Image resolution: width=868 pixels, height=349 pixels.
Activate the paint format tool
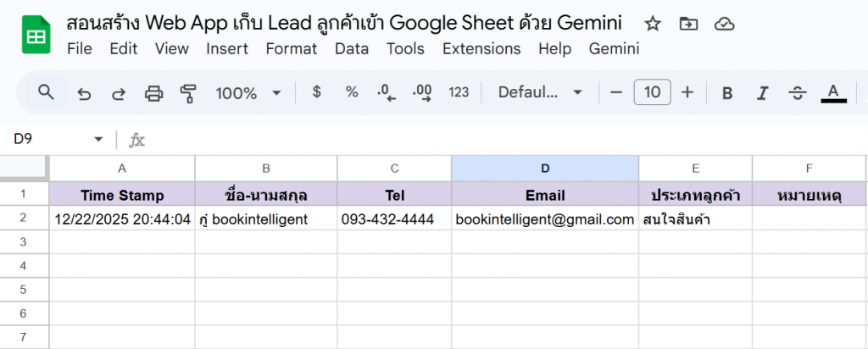188,93
